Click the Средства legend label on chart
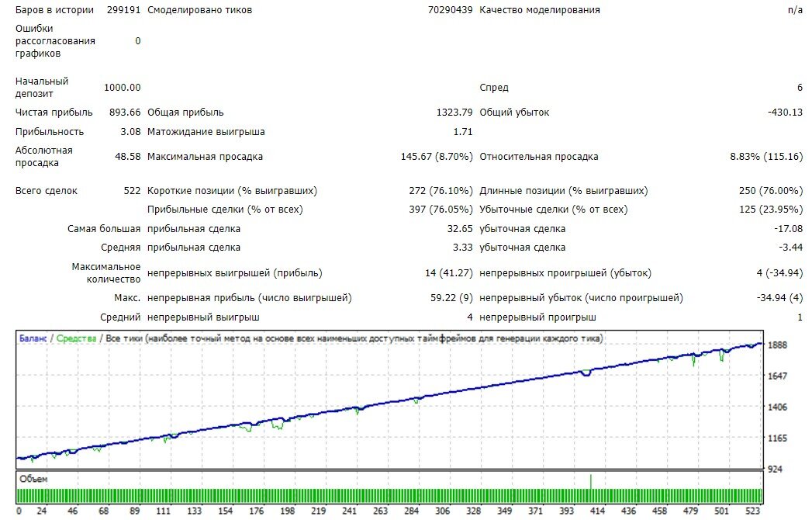Viewport: 812px width, 520px height. (x=76, y=338)
